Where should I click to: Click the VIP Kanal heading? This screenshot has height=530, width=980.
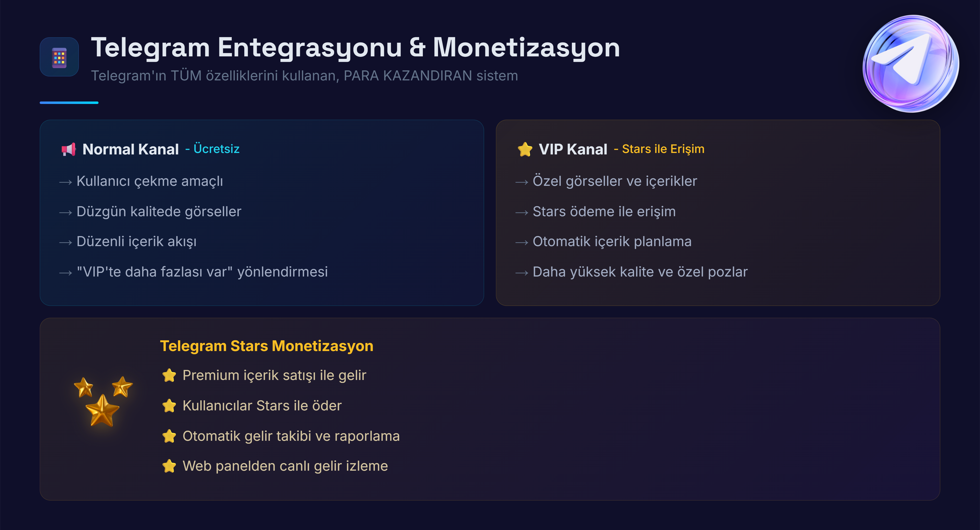point(573,149)
